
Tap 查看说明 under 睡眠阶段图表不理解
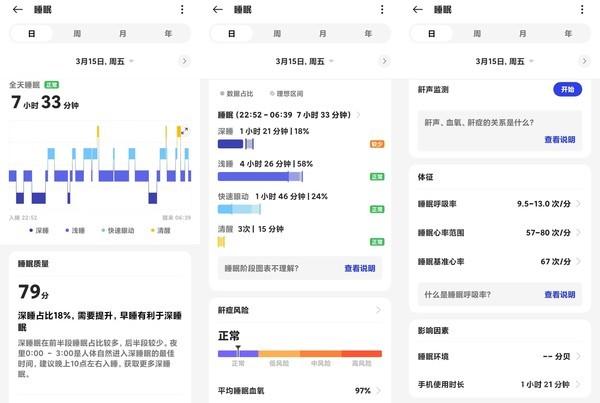point(360,268)
